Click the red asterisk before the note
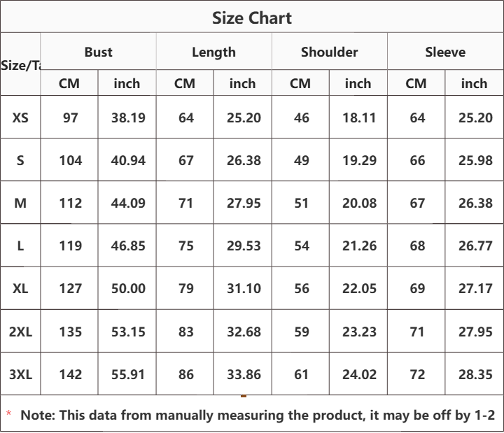The height and width of the screenshot is (433, 504). (8, 413)
